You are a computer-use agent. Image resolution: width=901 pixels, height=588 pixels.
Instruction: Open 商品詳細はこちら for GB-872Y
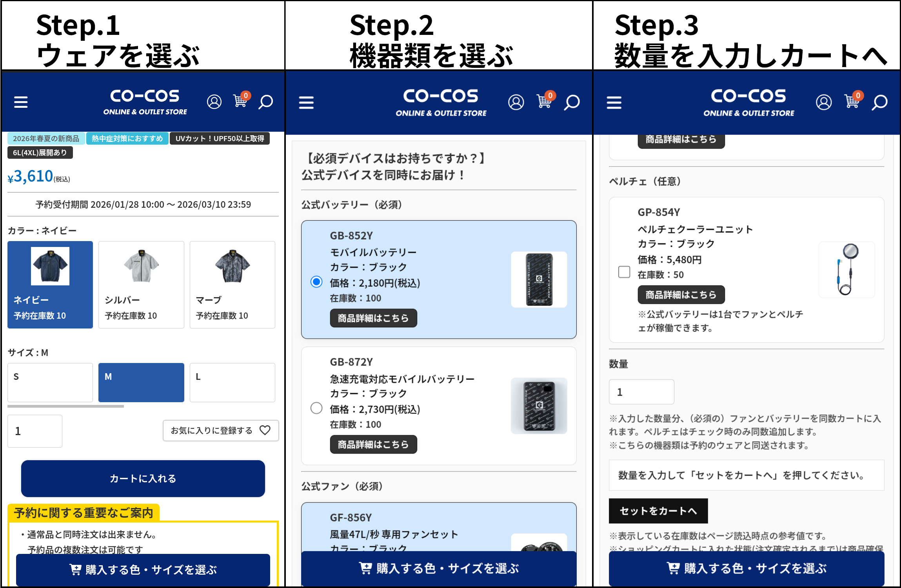point(373,444)
